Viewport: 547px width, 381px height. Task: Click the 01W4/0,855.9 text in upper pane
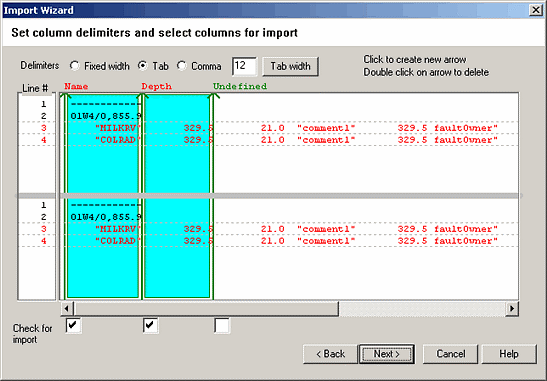tap(106, 116)
